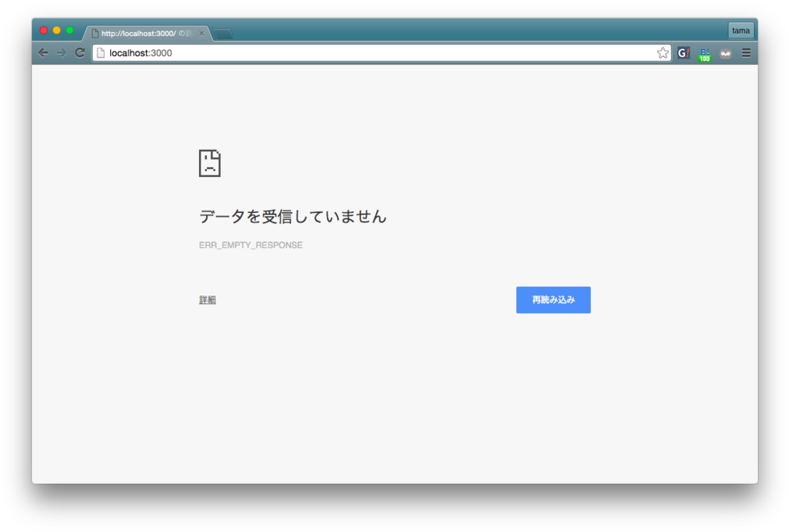Viewport: 789px width, 532px height.
Task: Minimize the Chrome window with the yellow button
Action: point(55,30)
